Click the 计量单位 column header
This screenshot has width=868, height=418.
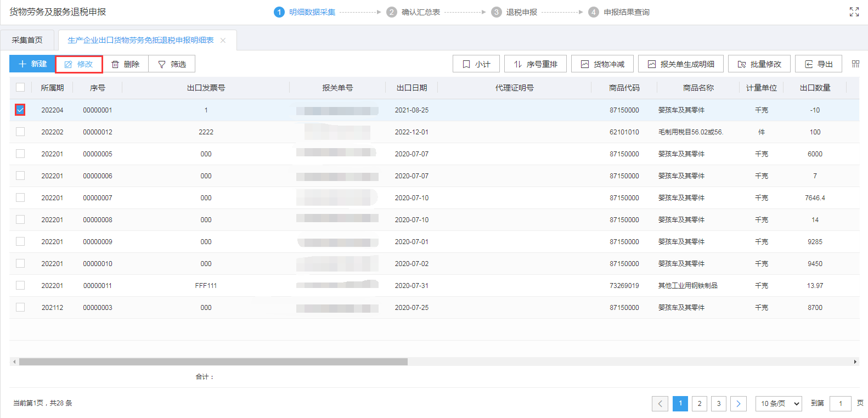coord(762,88)
